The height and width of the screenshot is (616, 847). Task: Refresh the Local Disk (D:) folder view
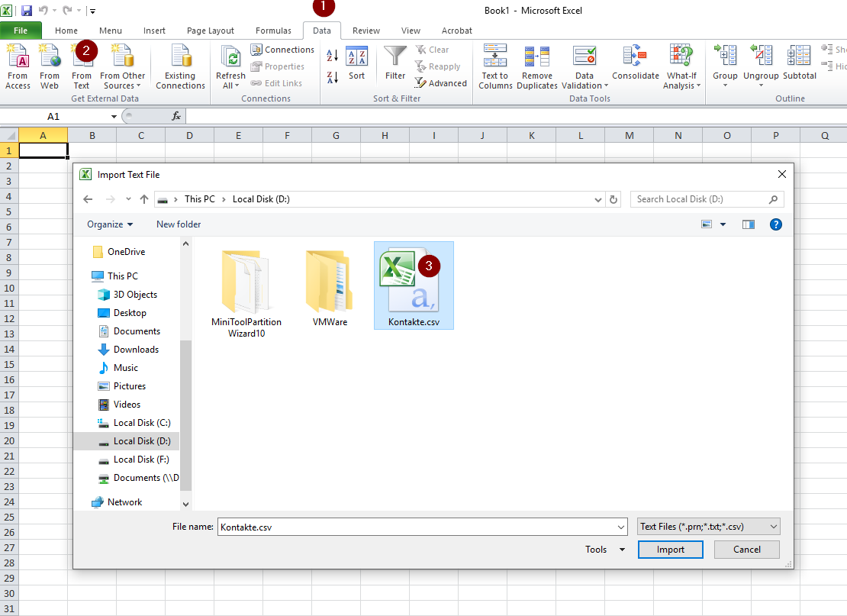[613, 199]
